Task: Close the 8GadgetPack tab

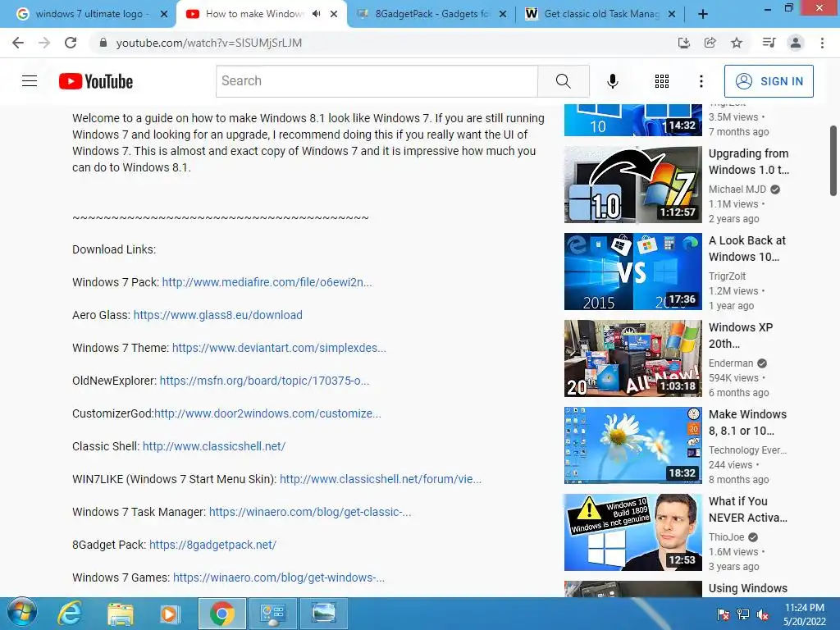Action: tap(503, 15)
